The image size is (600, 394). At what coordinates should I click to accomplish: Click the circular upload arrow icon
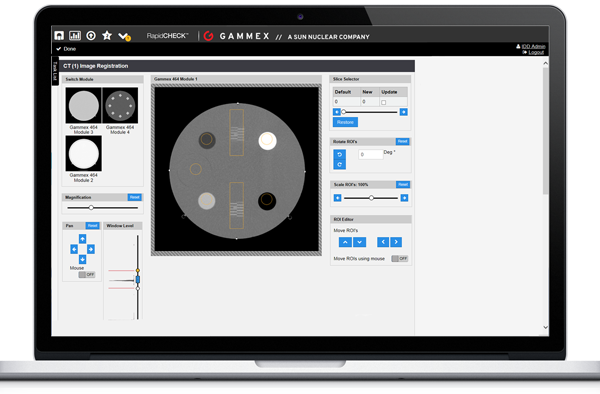point(91,36)
